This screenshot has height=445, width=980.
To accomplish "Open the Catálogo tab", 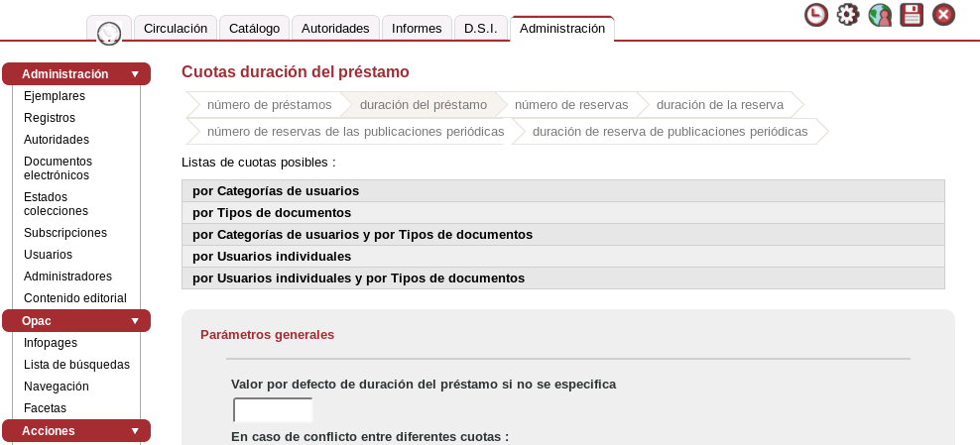I will [x=254, y=29].
